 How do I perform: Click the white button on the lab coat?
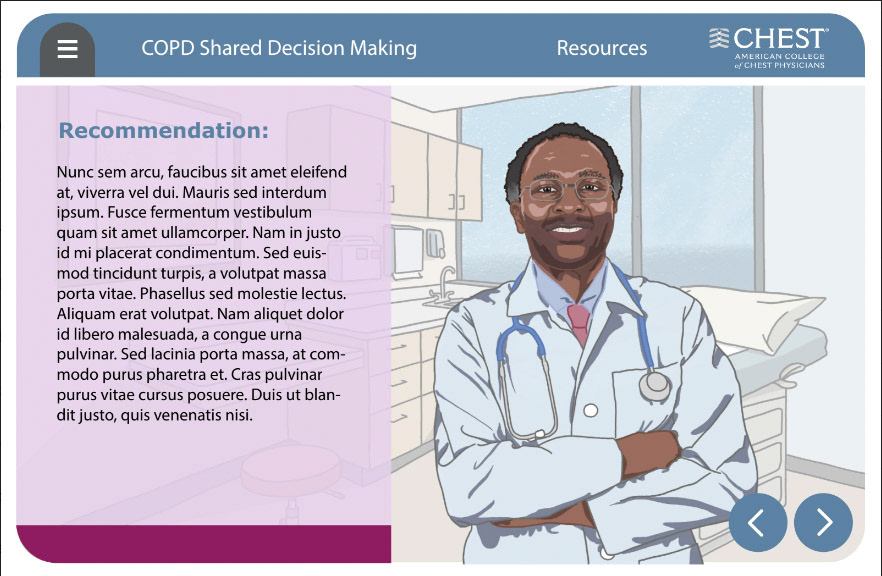pos(590,410)
